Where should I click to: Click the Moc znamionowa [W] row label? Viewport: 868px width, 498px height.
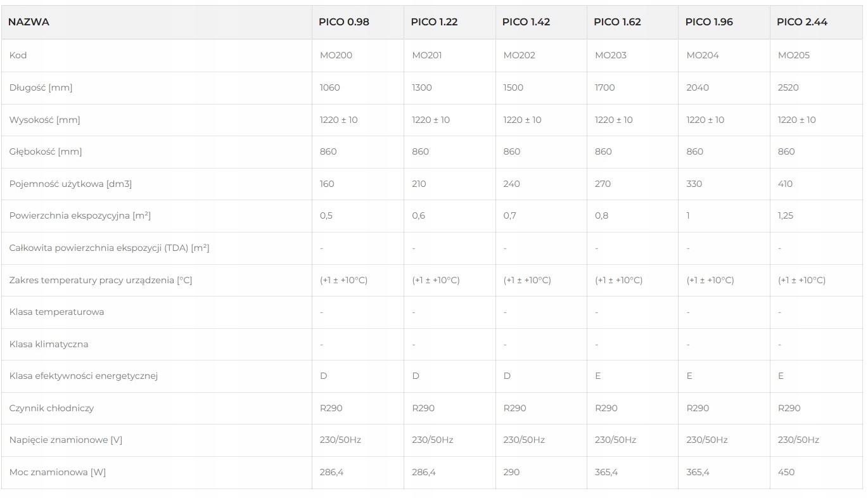pyautogui.click(x=57, y=472)
